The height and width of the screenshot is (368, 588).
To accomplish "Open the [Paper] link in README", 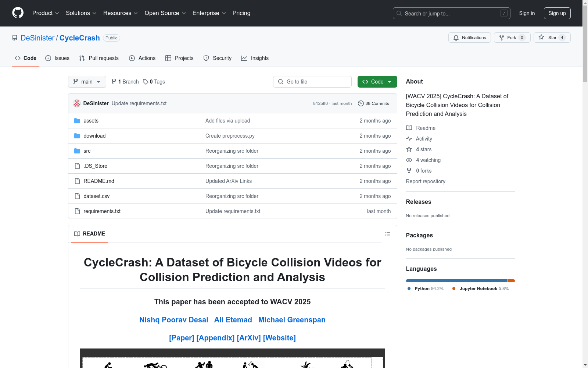I will (182, 338).
